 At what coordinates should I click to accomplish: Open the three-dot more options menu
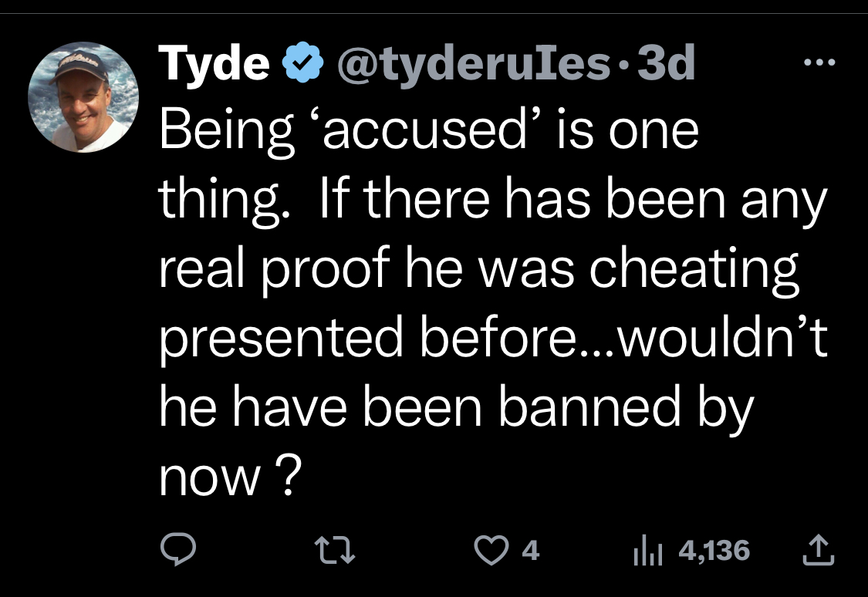[819, 62]
